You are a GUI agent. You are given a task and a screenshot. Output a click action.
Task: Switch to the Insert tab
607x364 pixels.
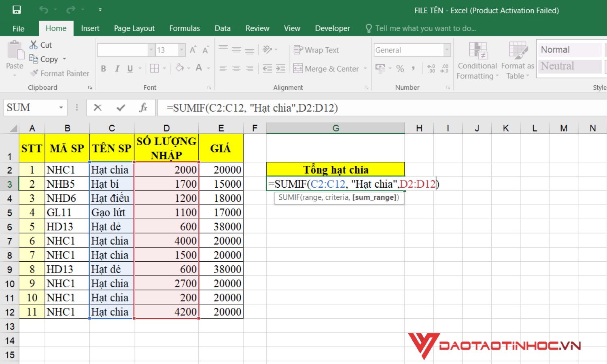pyautogui.click(x=90, y=28)
